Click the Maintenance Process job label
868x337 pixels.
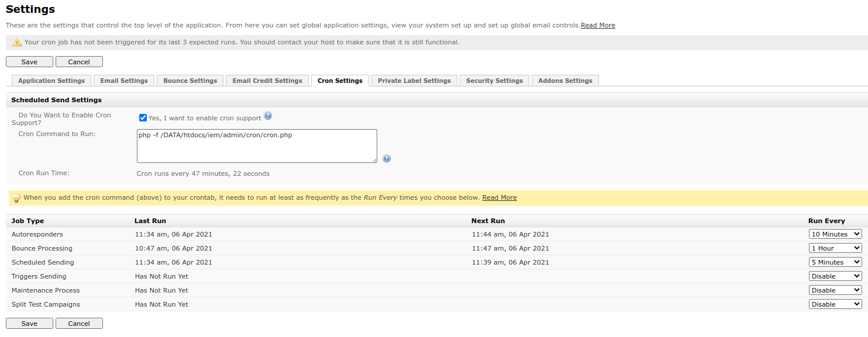46,290
